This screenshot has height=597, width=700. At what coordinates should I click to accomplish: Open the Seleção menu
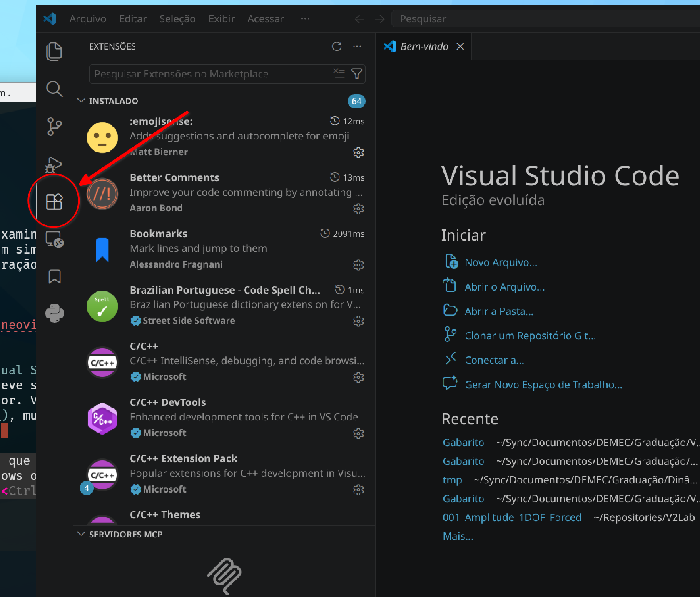click(177, 19)
